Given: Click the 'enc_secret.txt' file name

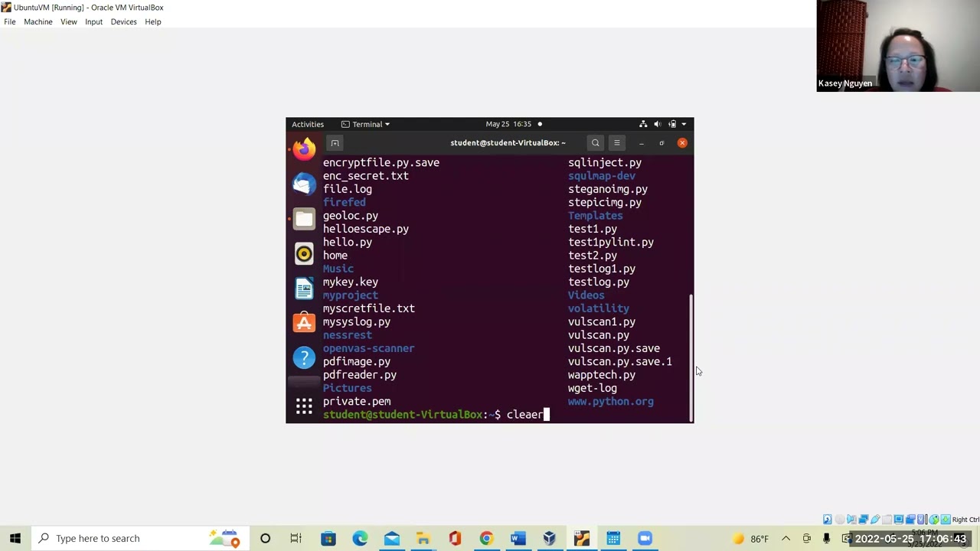Looking at the screenshot, I should point(366,175).
